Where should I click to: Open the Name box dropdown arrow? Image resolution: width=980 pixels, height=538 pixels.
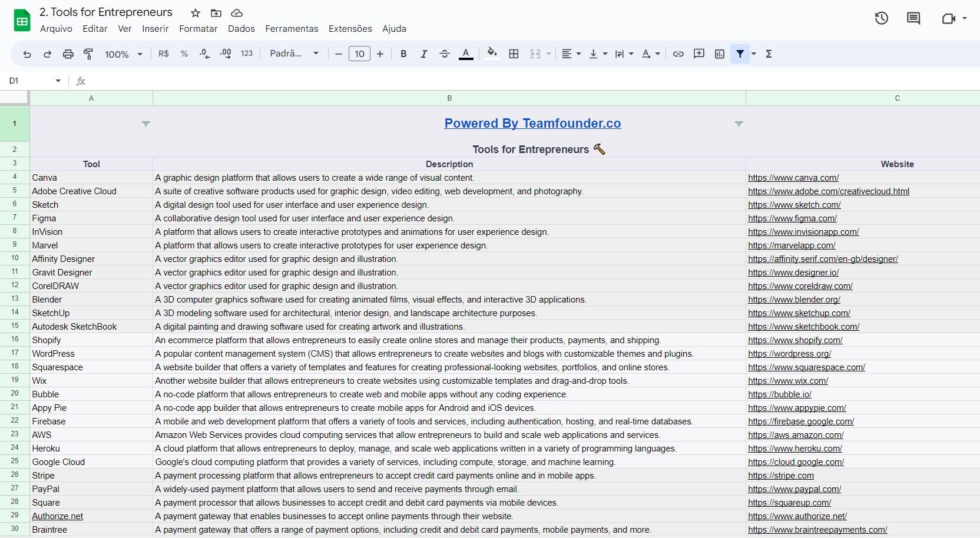(58, 81)
